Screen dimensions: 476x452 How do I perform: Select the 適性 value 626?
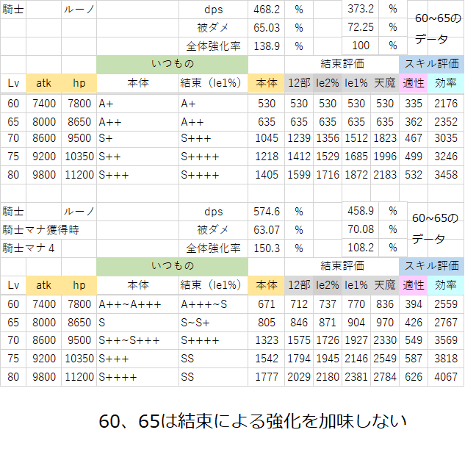click(x=414, y=377)
